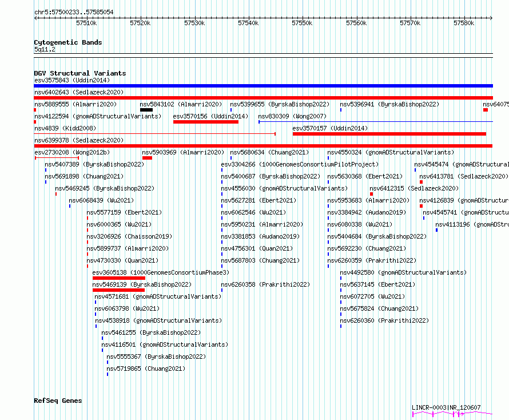Viewport: 509px width, 420px height.
Task: Open the nsv5407389 (ByrskaBishop2022) label
Action: click(94, 164)
